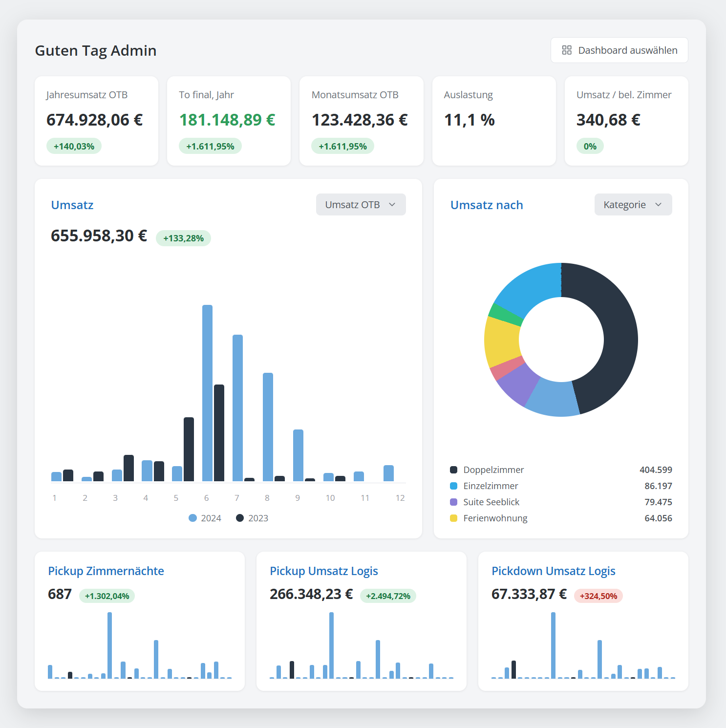The width and height of the screenshot is (726, 728).
Task: Click the +2.494,72% badge
Action: pos(388,596)
